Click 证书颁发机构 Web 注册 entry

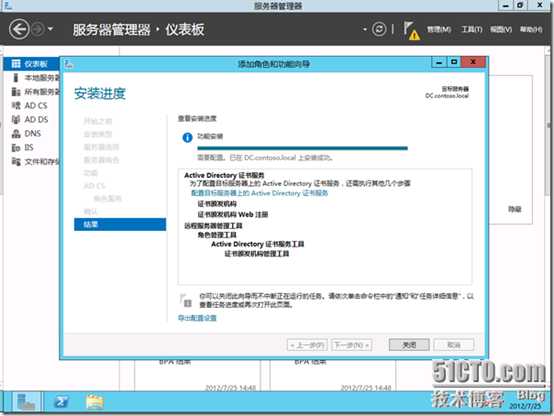click(x=232, y=214)
